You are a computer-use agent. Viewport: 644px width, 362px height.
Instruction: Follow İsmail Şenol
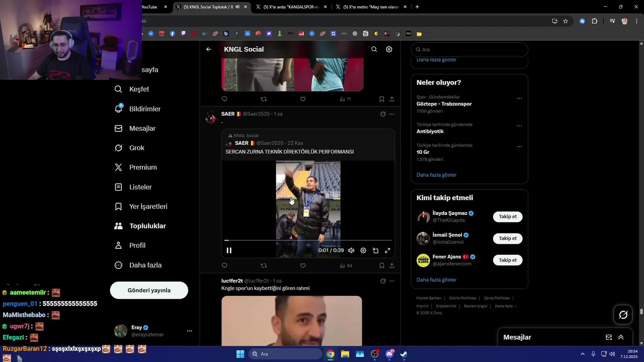click(508, 238)
